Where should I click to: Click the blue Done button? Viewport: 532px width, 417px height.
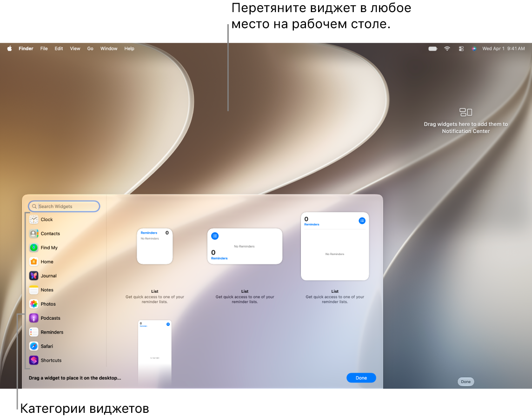tap(361, 378)
